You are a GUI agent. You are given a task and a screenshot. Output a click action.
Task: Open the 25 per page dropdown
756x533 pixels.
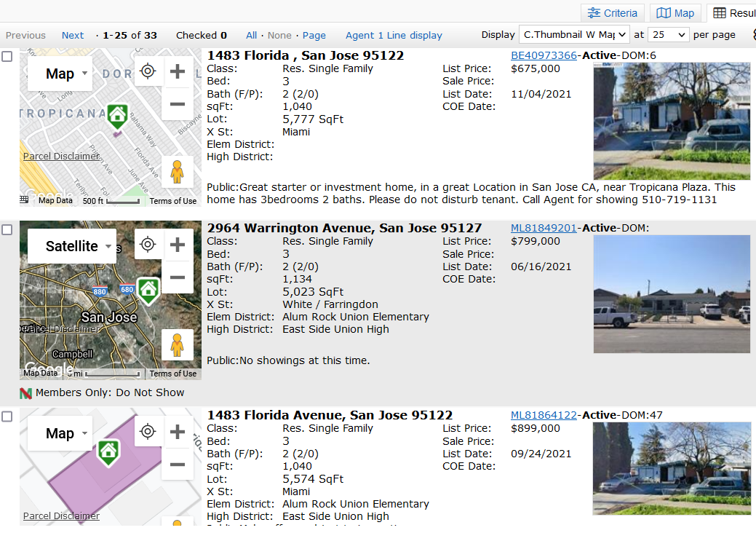click(x=668, y=35)
